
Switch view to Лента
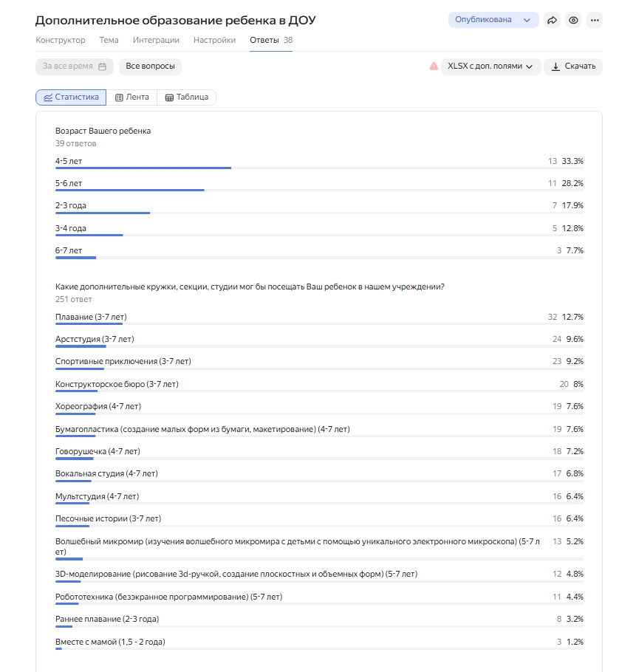pyautogui.click(x=131, y=97)
